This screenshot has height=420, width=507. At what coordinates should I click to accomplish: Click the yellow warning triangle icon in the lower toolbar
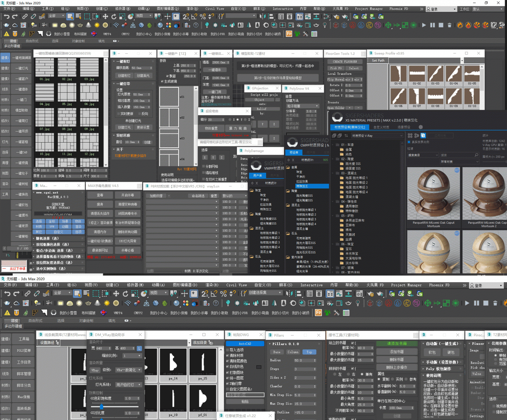click(7, 313)
